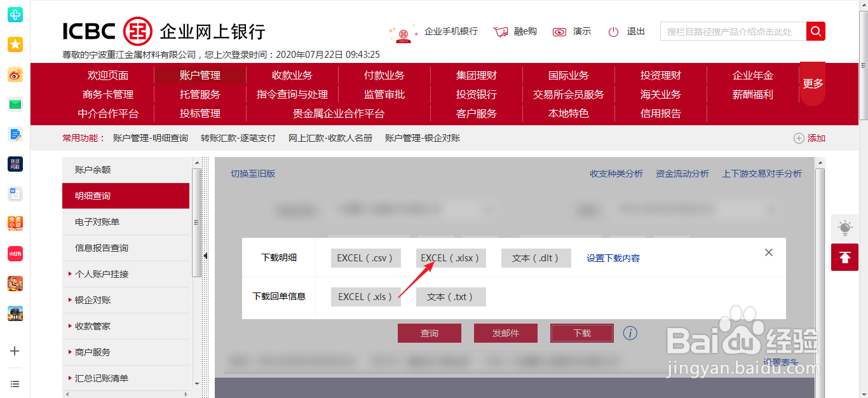Screen dimensions: 868x398
Task: Click the light bulb tips icon
Action: (x=844, y=228)
